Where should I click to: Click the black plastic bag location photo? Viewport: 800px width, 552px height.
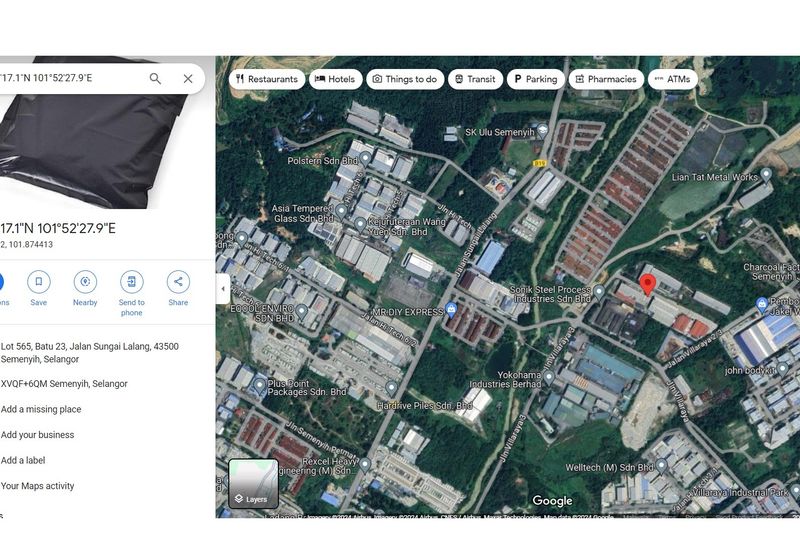pos(92,150)
